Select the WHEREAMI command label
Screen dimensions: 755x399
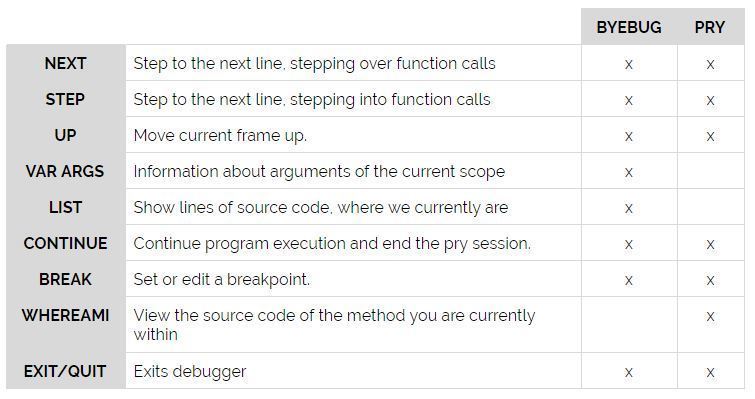[x=65, y=315]
